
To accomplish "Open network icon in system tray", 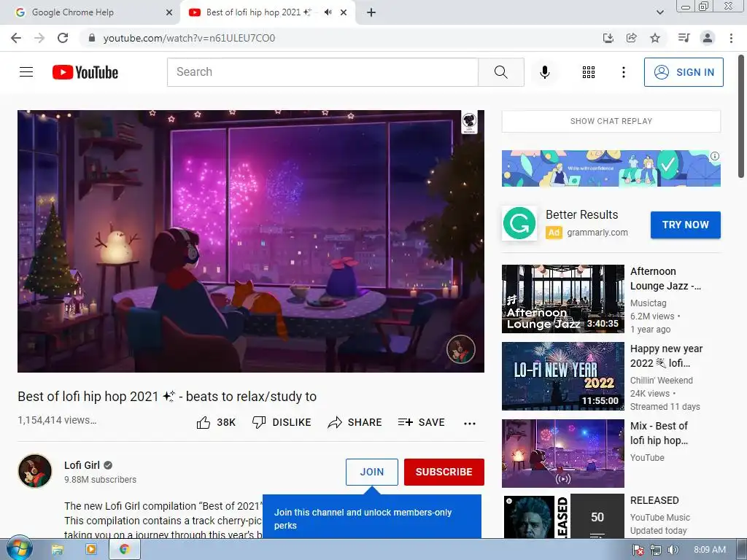I will (656, 550).
